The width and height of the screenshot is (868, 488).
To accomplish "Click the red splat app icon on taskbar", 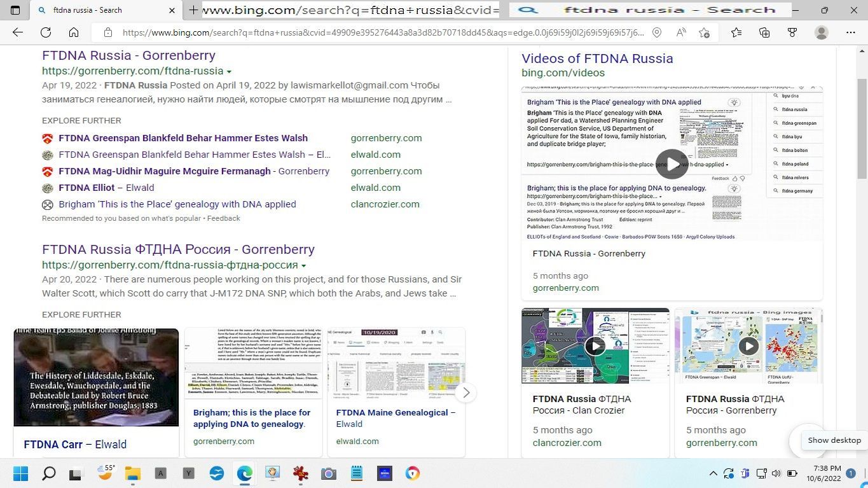I will pyautogui.click(x=301, y=473).
